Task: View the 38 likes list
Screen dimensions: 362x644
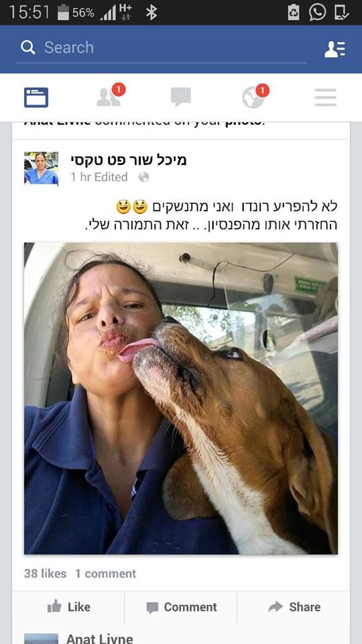Action: 45,574
